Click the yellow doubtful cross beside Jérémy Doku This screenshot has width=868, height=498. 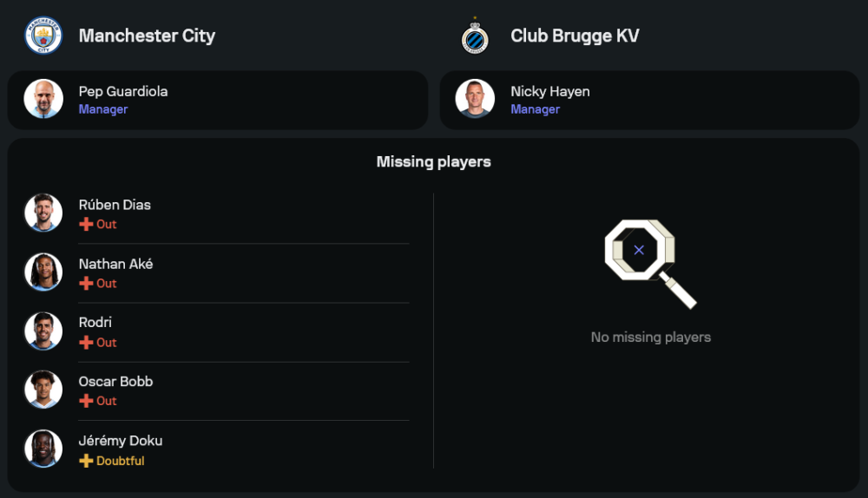[x=86, y=461]
